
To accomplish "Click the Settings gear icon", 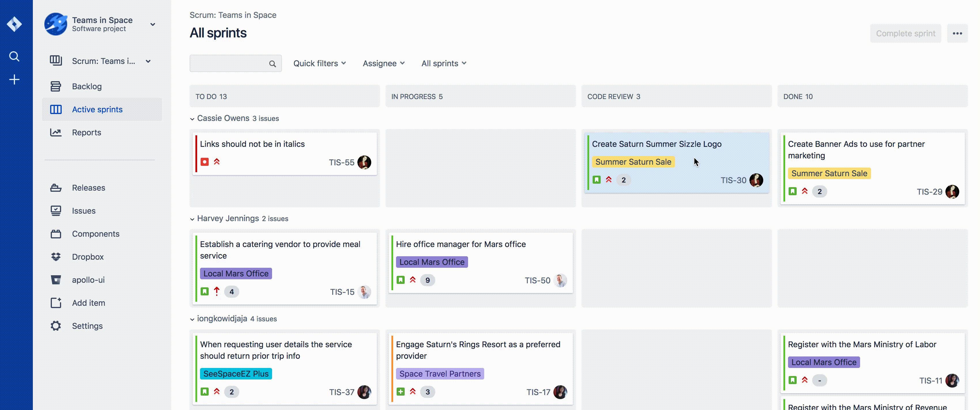I will [56, 326].
